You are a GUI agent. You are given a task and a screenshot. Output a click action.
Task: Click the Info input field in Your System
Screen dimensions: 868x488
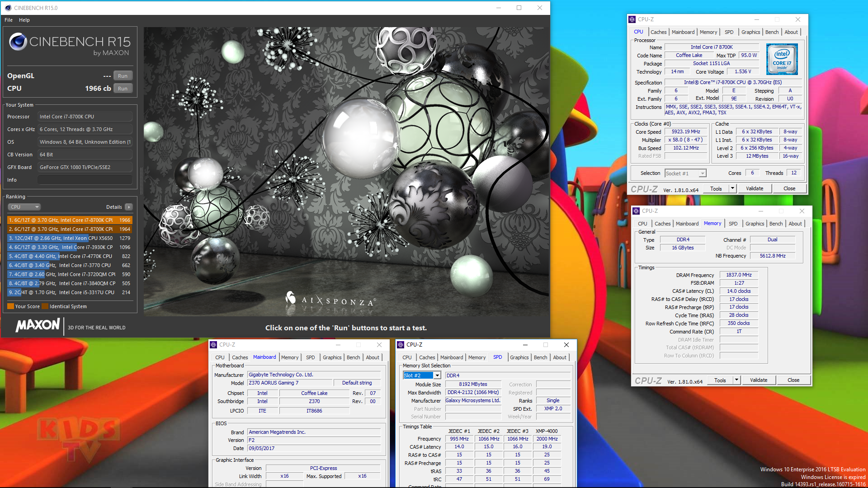coord(85,180)
